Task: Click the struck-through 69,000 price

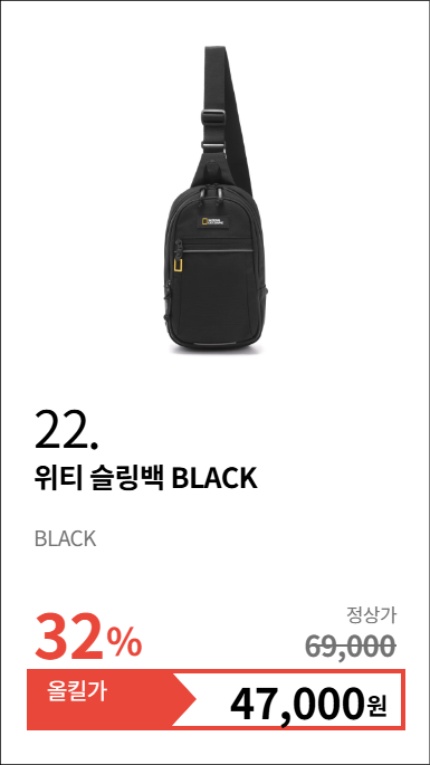Action: point(350,646)
